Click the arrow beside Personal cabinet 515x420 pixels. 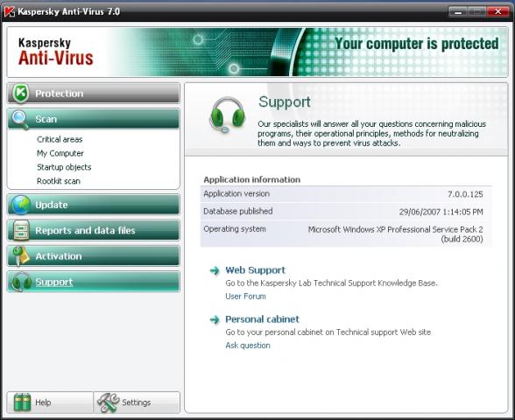tap(215, 319)
